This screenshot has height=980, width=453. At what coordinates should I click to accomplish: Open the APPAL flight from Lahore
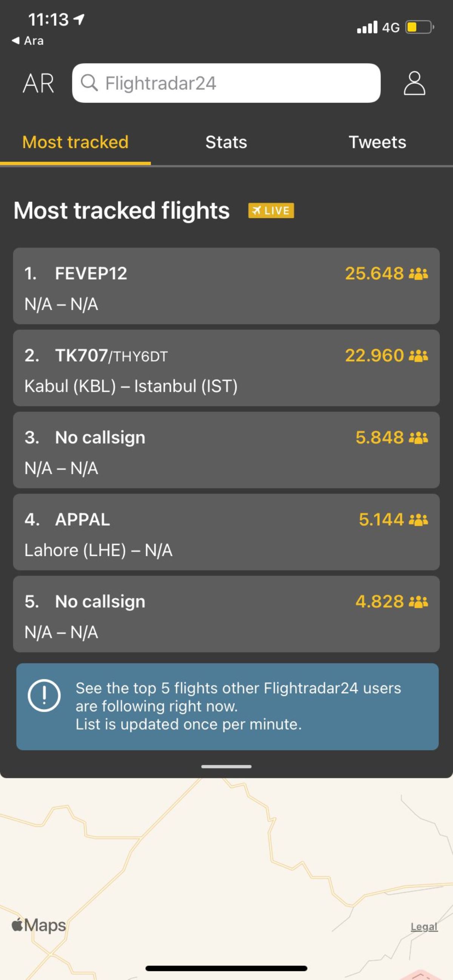tap(226, 532)
